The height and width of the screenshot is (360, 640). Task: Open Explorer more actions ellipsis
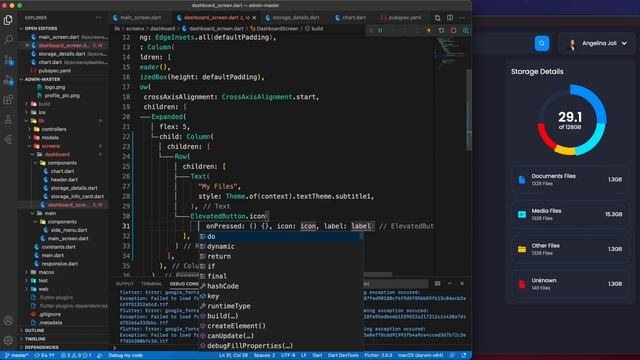[98, 18]
